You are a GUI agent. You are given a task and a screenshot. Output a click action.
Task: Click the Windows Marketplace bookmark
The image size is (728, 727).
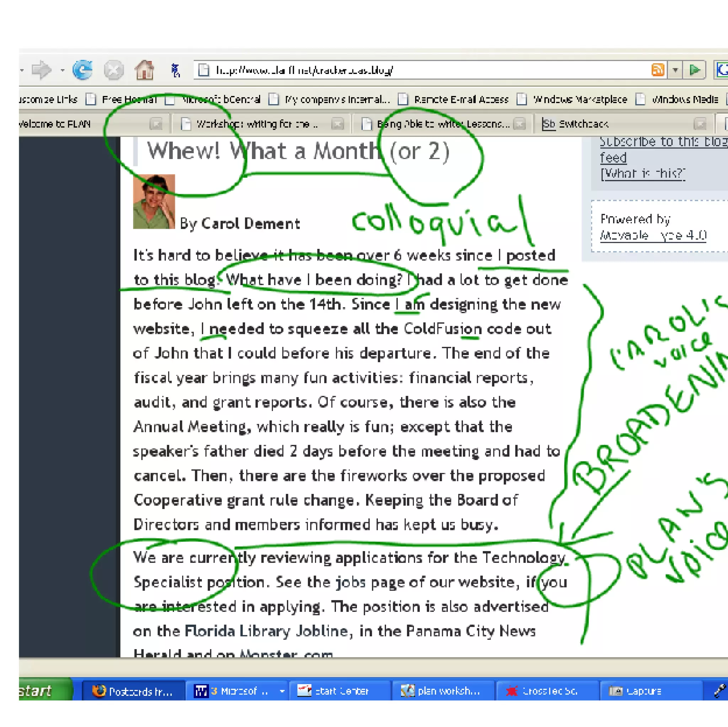579,100
